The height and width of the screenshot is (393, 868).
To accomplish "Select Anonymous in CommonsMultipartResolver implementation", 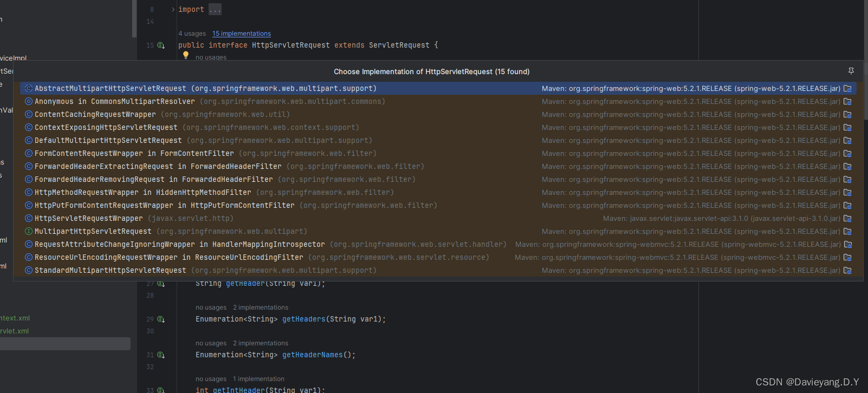I will point(438,102).
